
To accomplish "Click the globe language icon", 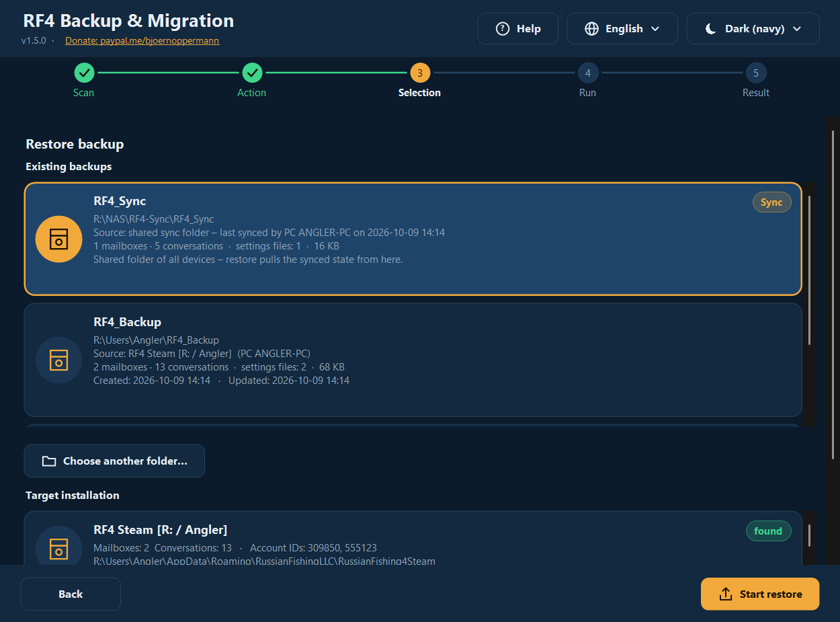I will tap(591, 29).
